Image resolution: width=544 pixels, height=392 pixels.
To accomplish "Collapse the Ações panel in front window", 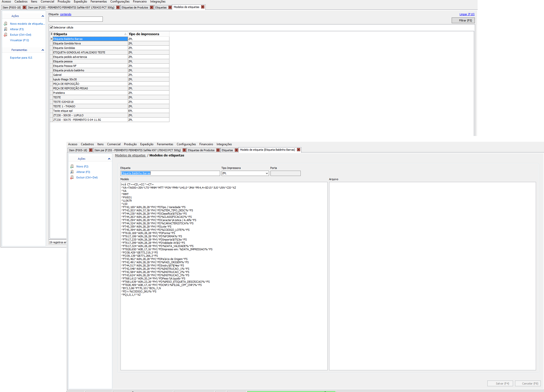I will click(x=109, y=159).
